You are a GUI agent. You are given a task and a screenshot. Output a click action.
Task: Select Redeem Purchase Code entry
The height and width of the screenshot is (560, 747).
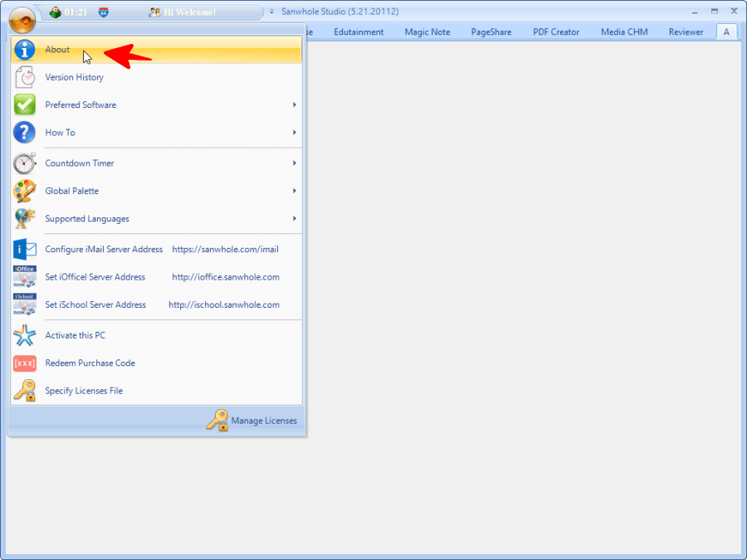tap(157, 363)
